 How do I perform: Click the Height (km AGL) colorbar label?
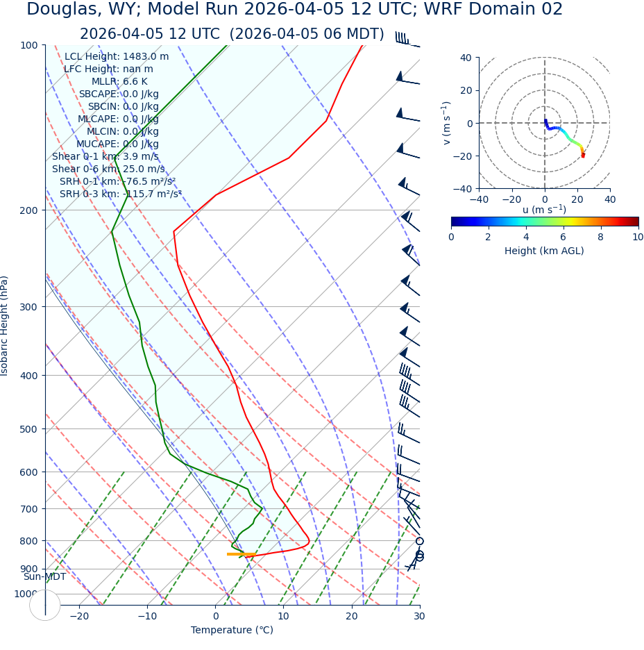pos(544,251)
